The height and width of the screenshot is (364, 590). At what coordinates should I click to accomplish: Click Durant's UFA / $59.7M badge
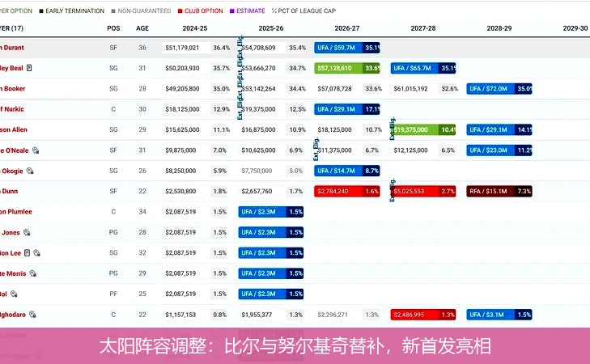[x=347, y=48]
